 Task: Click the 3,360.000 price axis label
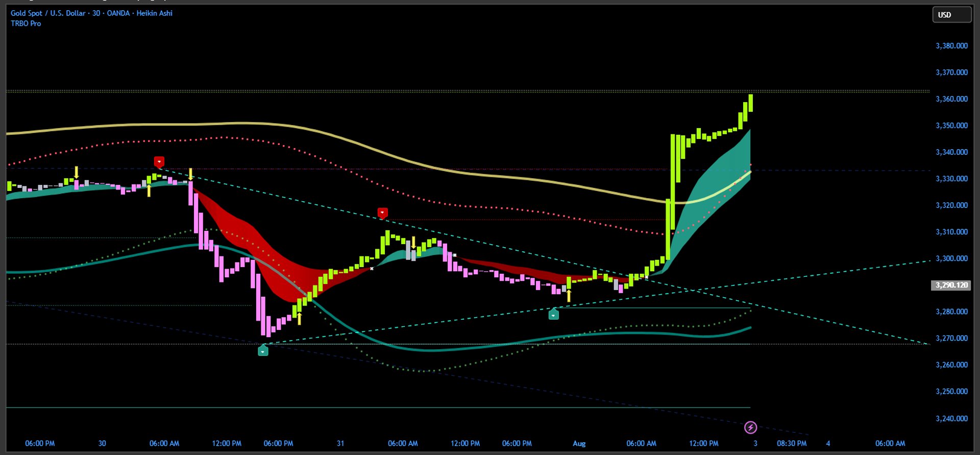point(951,99)
